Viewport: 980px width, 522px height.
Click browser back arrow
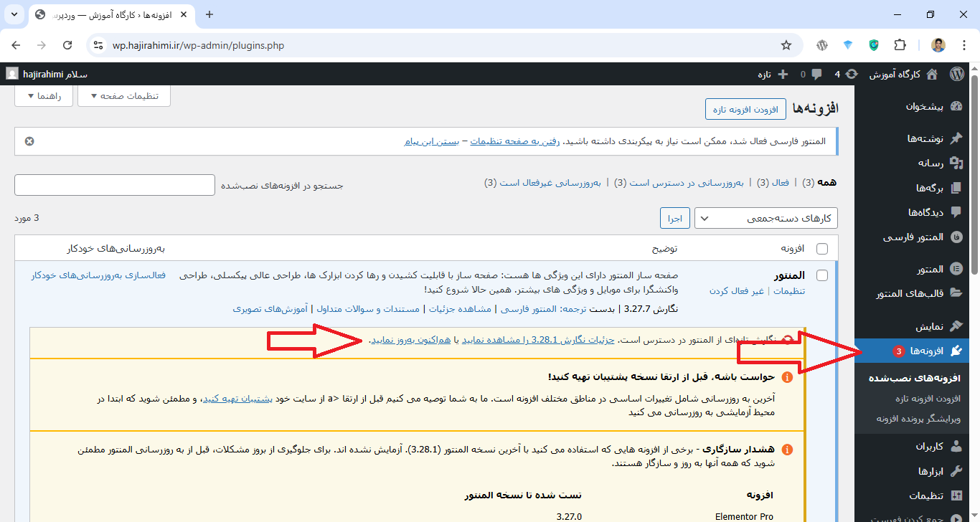pos(17,45)
